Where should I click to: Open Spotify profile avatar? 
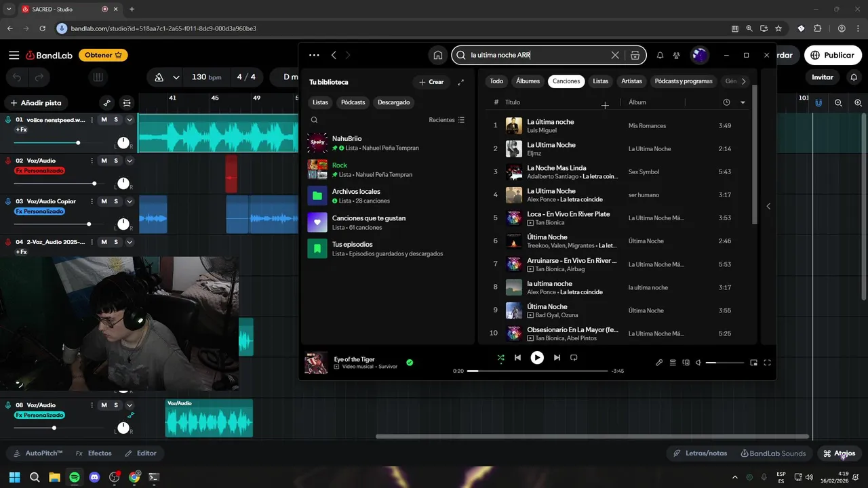[699, 56]
